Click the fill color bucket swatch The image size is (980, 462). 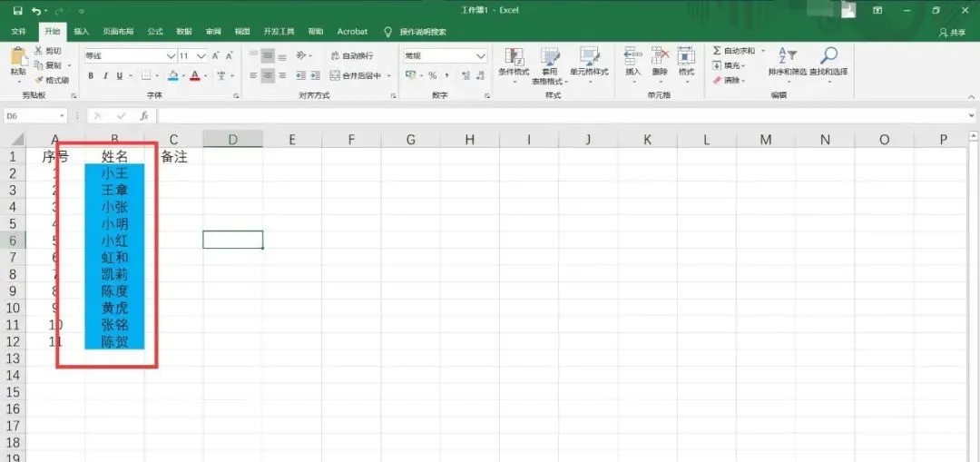click(173, 75)
